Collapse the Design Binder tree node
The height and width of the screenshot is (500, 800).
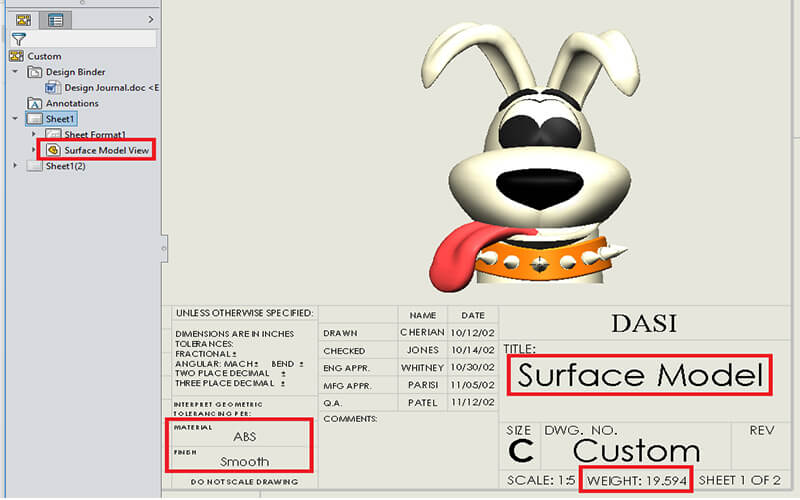(15, 72)
